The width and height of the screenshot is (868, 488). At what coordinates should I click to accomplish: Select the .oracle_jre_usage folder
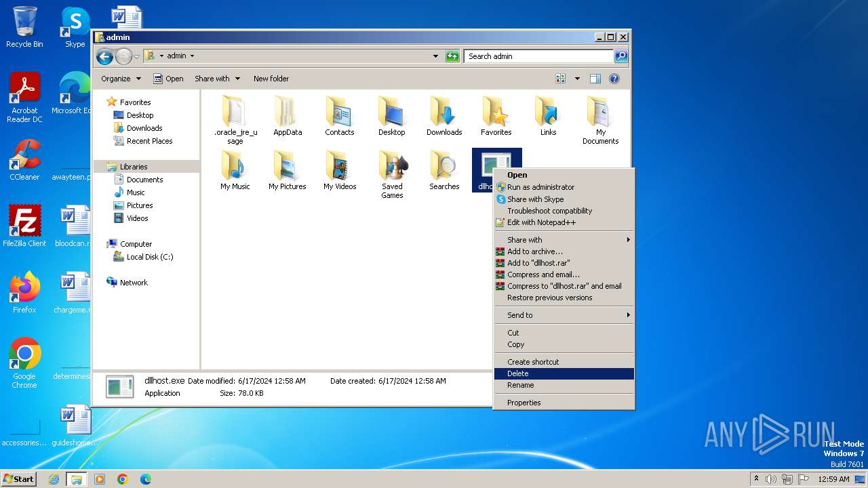pos(235,120)
